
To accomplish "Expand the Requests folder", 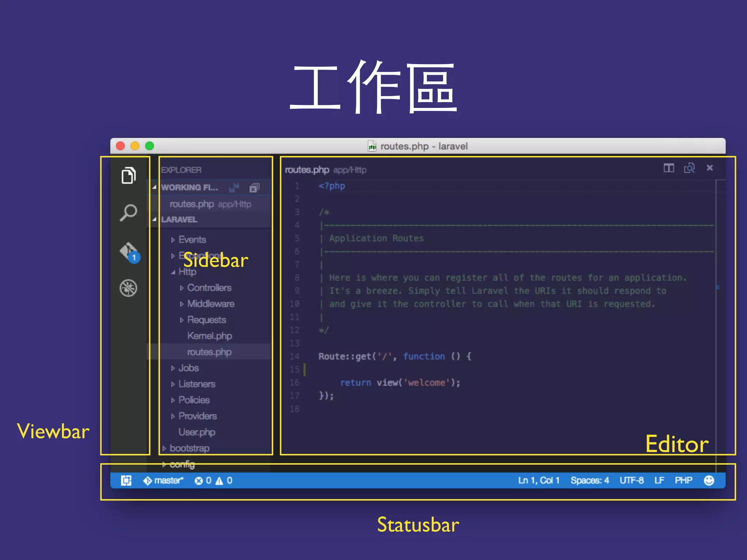I will [182, 320].
